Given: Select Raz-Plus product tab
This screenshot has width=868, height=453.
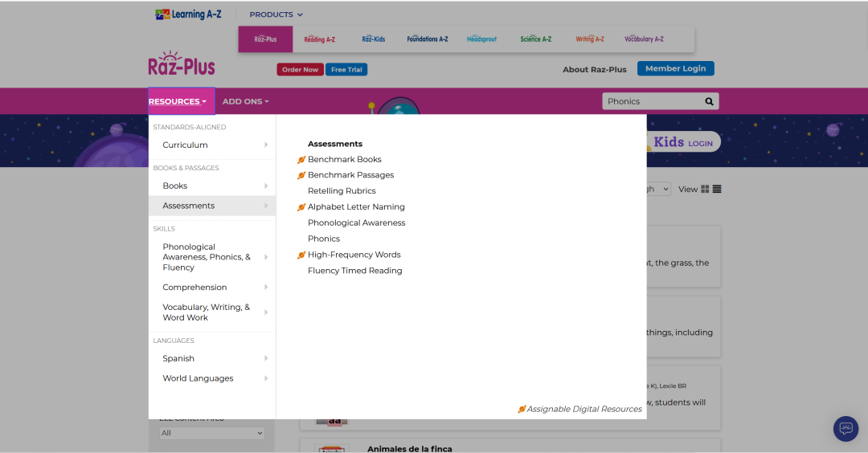Looking at the screenshot, I should 266,39.
